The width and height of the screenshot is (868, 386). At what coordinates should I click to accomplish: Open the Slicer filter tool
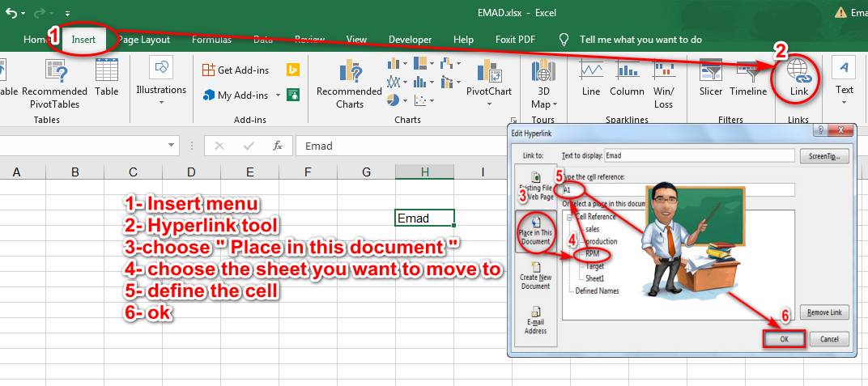click(x=711, y=78)
